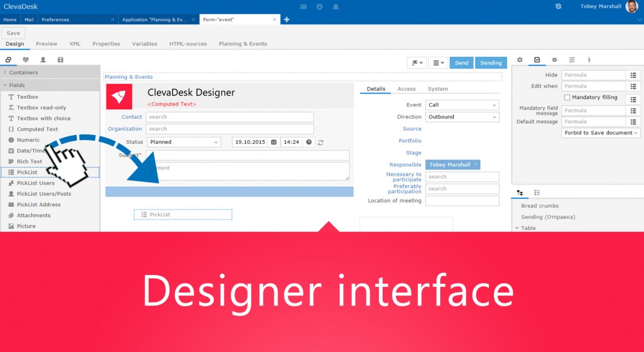Enable the Mandatory filling checkbox

567,98
